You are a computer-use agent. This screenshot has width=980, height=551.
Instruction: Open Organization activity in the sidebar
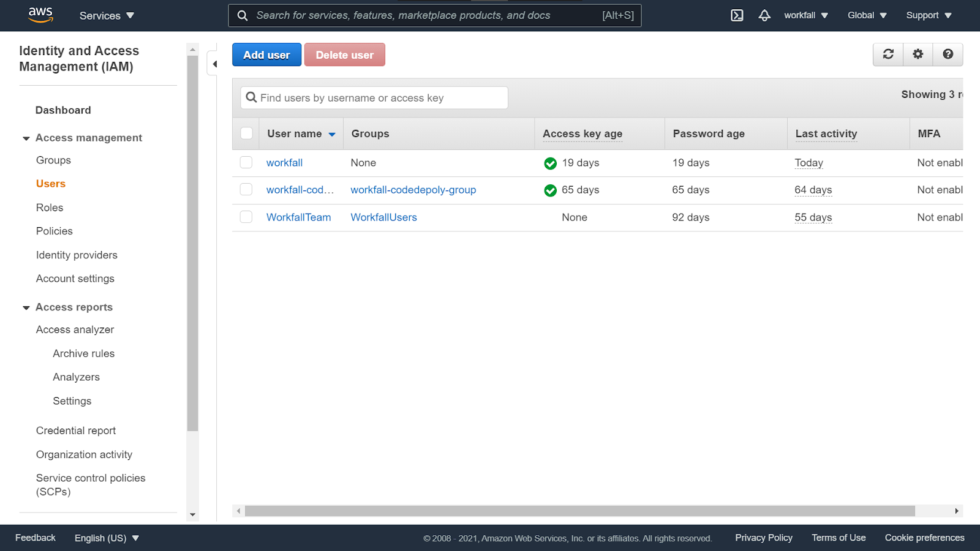[84, 454]
